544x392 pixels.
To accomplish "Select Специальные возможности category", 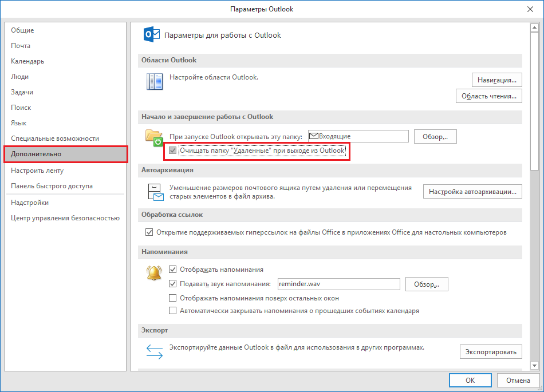I will (65, 138).
